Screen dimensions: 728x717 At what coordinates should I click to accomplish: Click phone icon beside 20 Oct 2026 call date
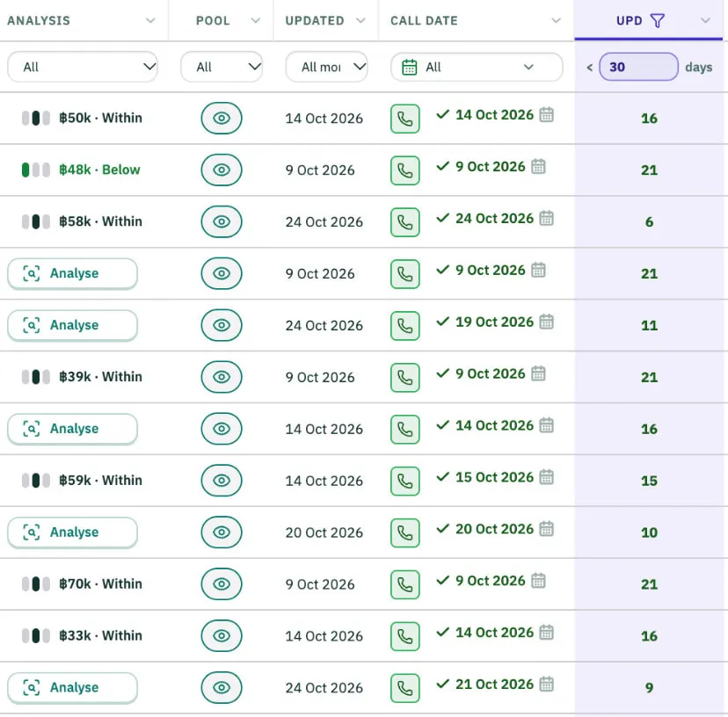click(x=404, y=532)
